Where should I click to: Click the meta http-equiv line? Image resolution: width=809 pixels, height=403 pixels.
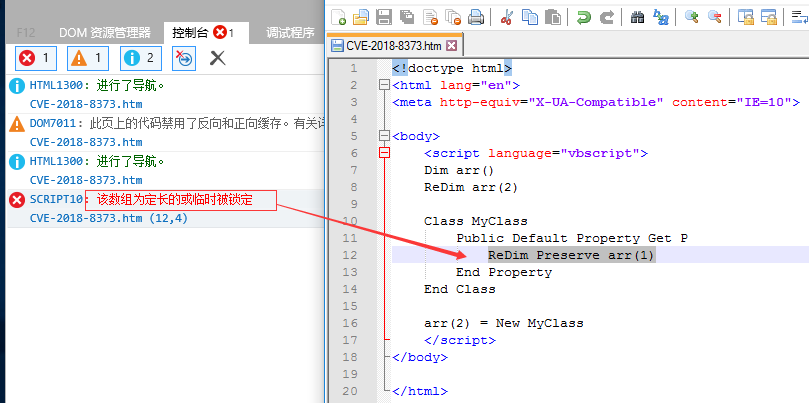point(596,102)
